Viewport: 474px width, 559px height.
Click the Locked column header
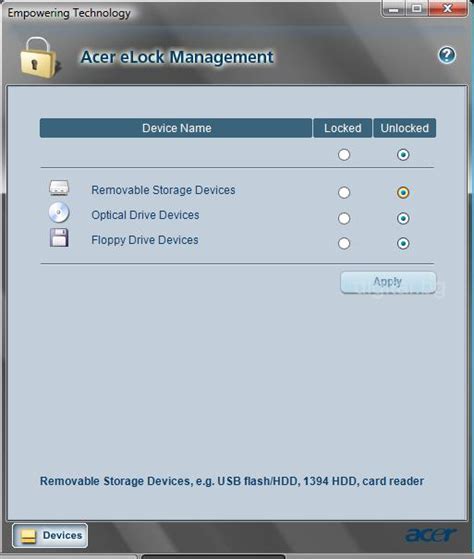[x=342, y=128]
